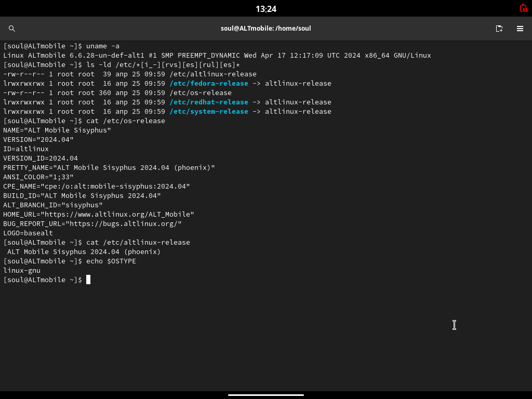Screen dimensions: 532x399
Task: Click the linux-gnu output line
Action: pyautogui.click(x=22, y=270)
